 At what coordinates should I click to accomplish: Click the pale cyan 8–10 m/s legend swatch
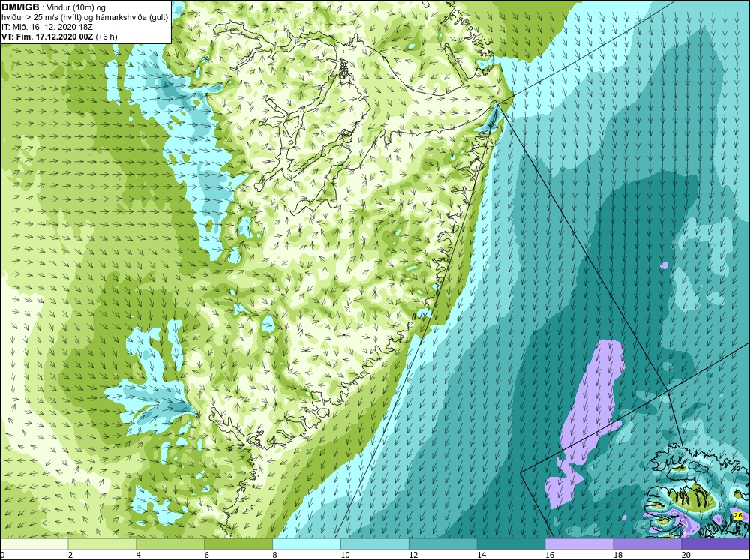[307, 544]
